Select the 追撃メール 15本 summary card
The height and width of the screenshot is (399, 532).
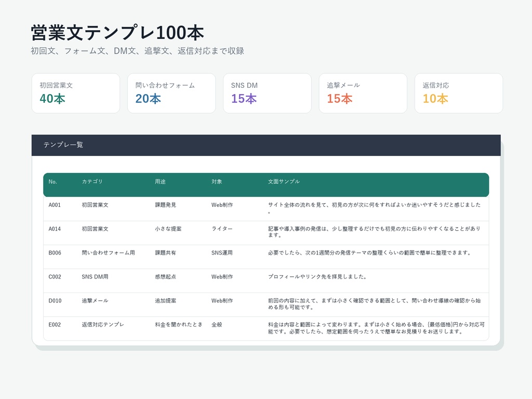click(363, 94)
